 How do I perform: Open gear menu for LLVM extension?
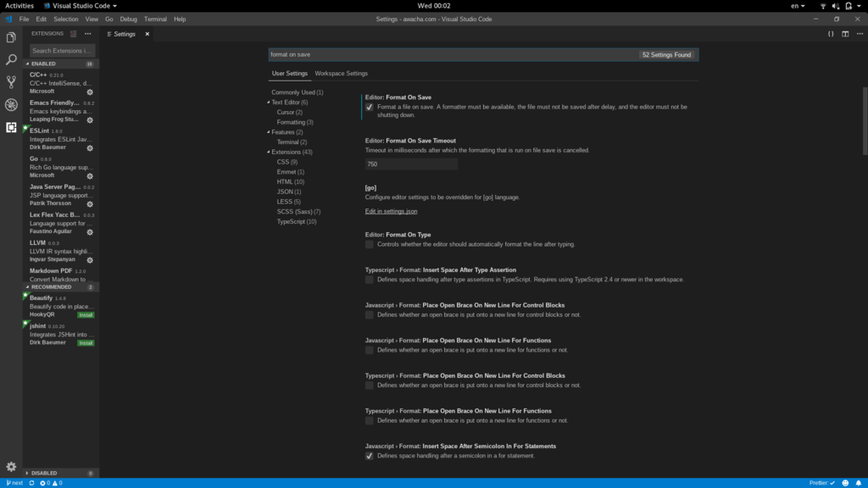click(x=90, y=259)
